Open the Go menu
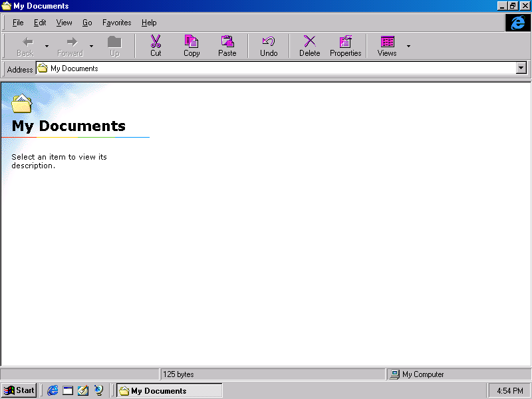532x399 pixels. pos(87,23)
